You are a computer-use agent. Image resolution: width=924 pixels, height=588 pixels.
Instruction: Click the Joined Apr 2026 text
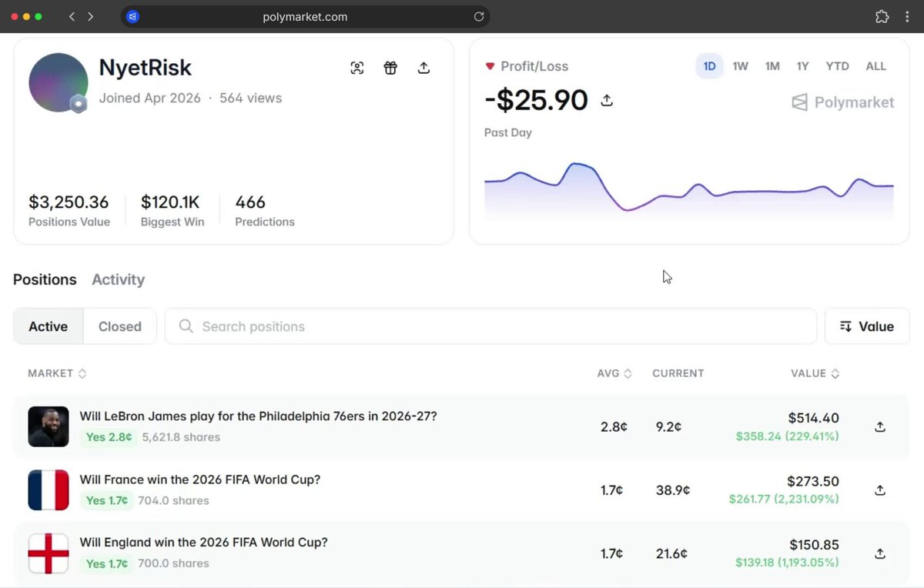149,99
